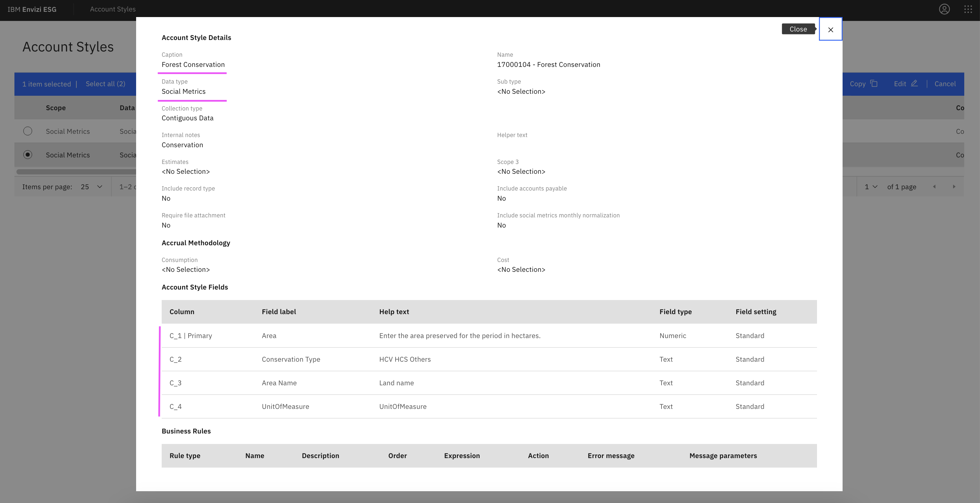
Task: Open the page number selector dropdown
Action: (871, 187)
